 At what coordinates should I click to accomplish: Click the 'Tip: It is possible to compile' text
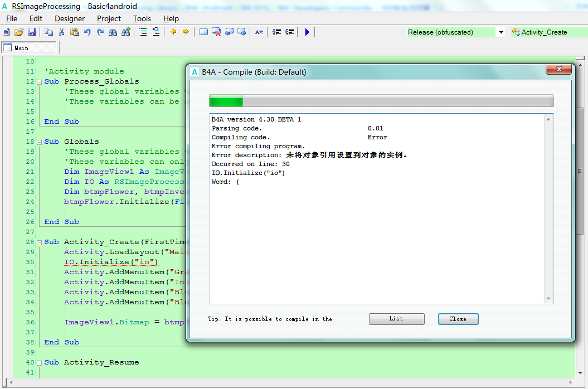(270, 319)
